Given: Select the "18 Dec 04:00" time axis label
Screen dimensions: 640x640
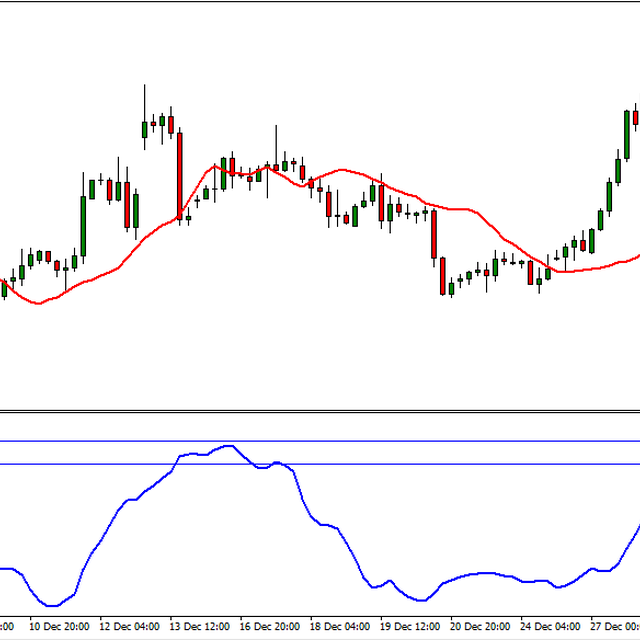Looking at the screenshot, I should [x=340, y=628].
